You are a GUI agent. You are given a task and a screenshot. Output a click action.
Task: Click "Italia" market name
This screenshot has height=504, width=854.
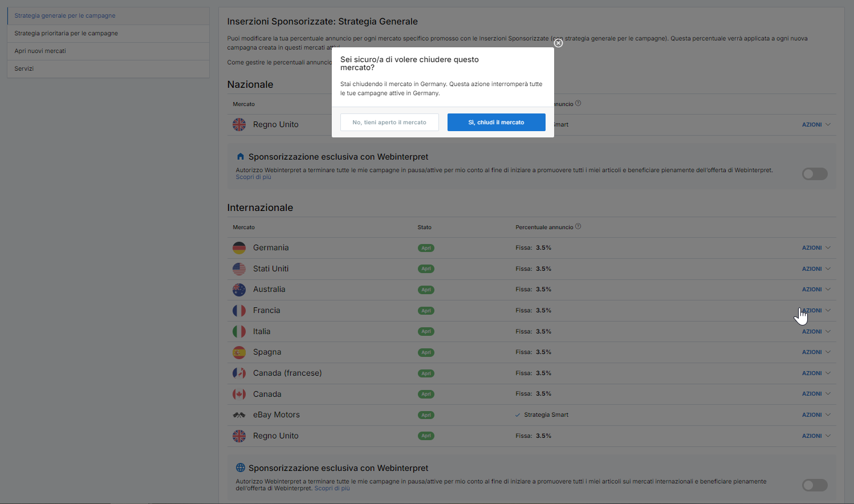point(262,331)
